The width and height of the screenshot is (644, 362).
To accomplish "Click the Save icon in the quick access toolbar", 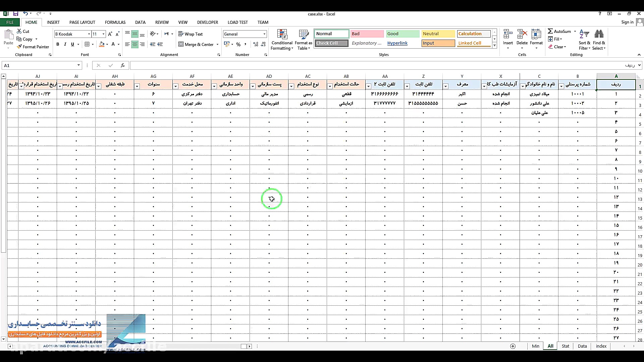I will coord(16,14).
